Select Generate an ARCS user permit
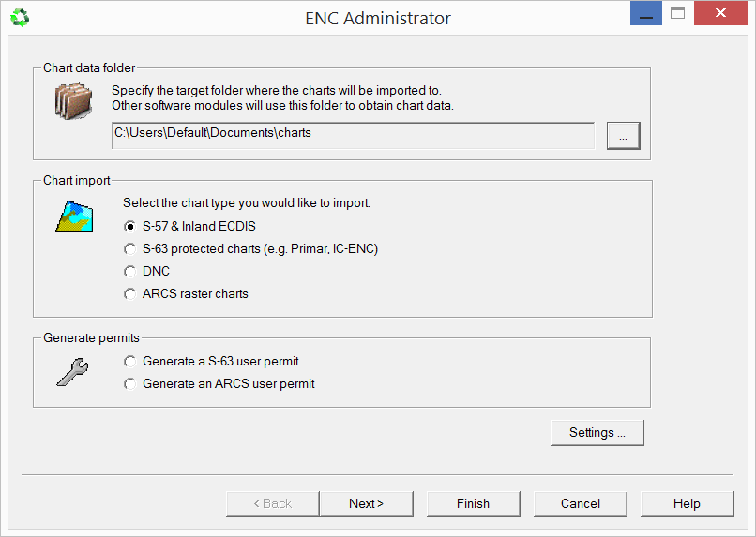This screenshot has width=756, height=537. click(x=130, y=383)
